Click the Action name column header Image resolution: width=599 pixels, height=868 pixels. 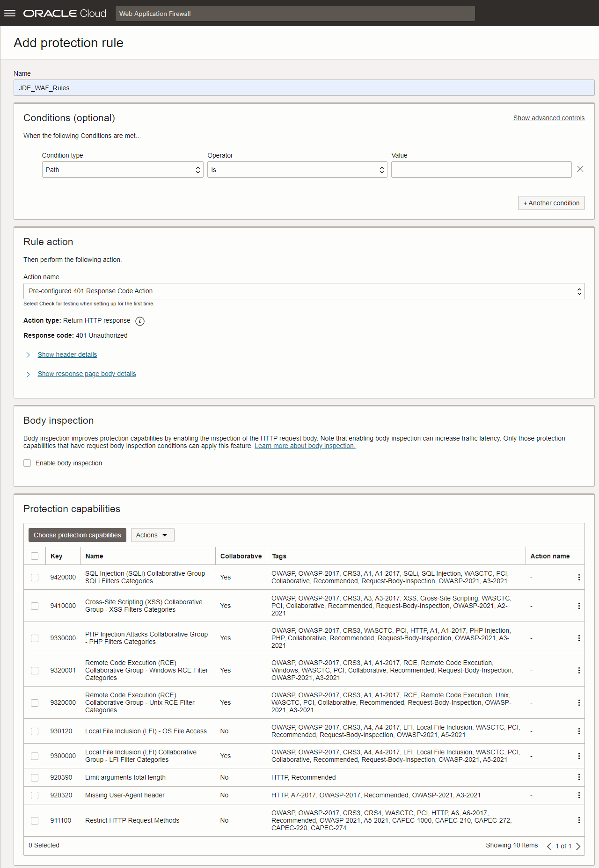tap(550, 556)
